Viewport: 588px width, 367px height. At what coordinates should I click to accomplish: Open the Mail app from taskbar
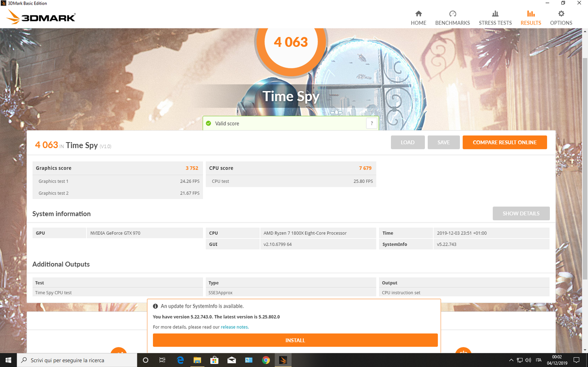[232, 360]
